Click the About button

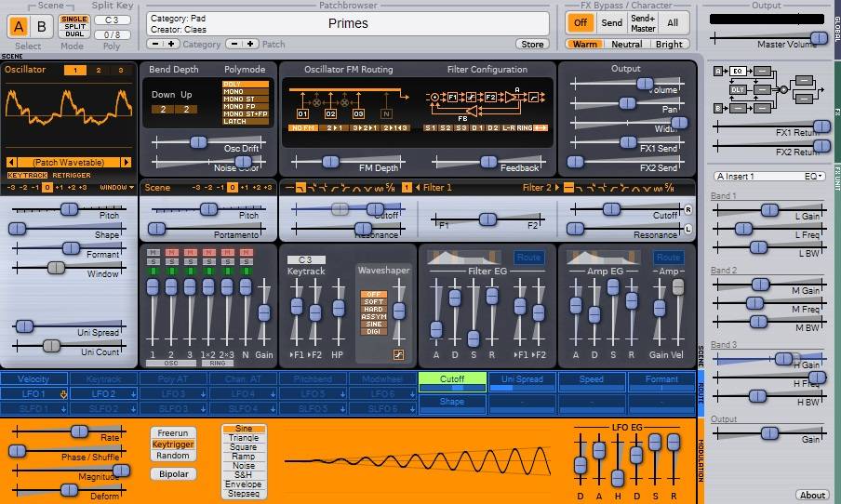pos(812,495)
